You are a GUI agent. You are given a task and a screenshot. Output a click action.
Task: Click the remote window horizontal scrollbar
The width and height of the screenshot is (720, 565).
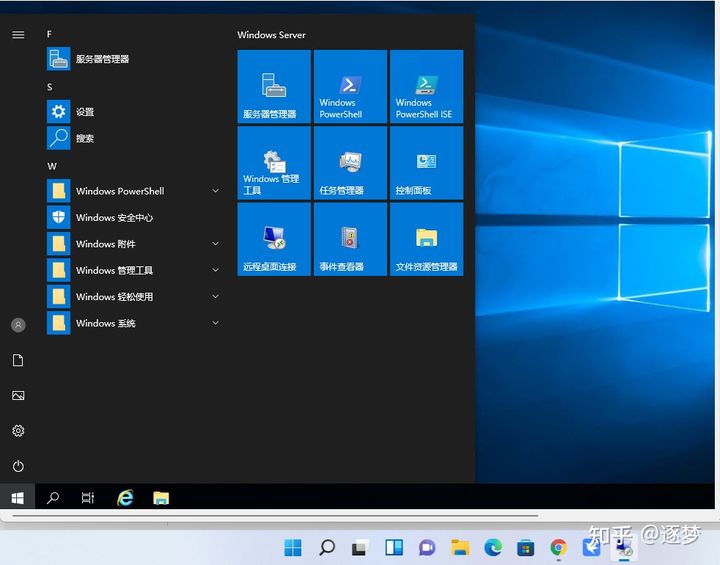coord(276,516)
